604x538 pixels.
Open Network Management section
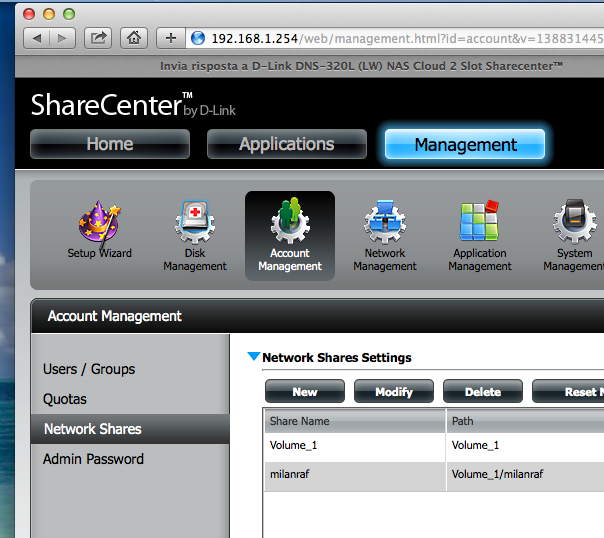[385, 236]
